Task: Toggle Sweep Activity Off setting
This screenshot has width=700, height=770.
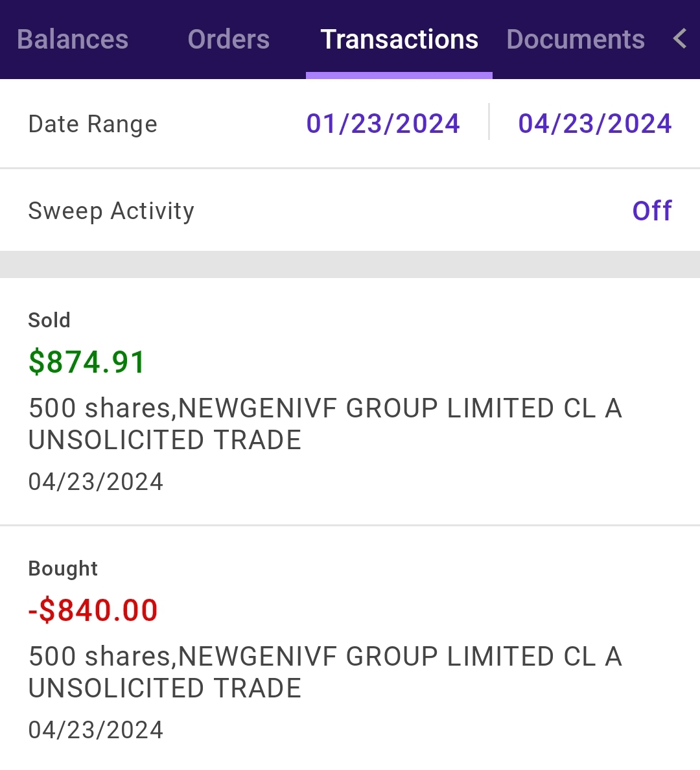Action: tap(651, 211)
